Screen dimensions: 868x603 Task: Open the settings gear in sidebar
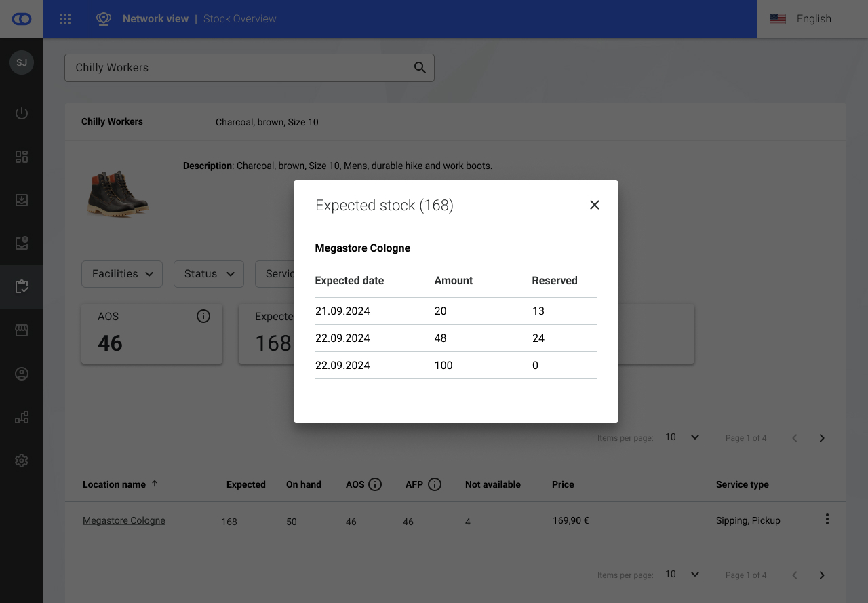point(22,461)
